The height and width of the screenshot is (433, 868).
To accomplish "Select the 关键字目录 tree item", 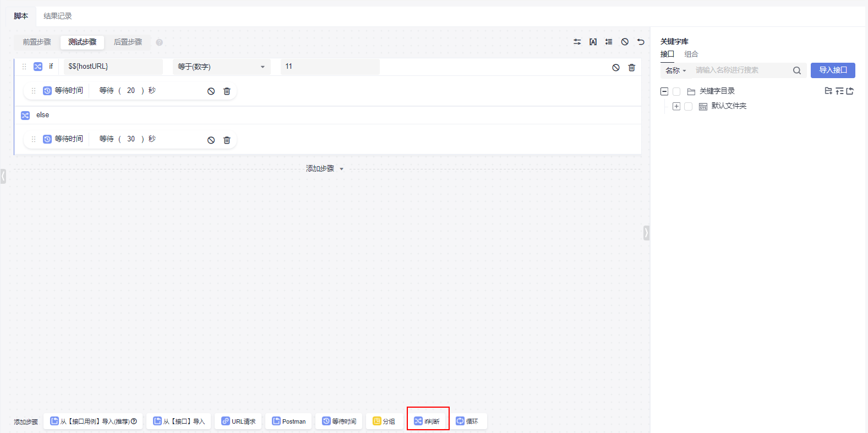I will point(717,91).
